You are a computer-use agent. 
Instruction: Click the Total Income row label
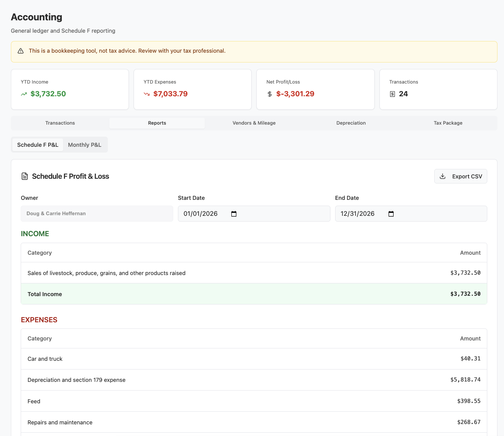(45, 294)
